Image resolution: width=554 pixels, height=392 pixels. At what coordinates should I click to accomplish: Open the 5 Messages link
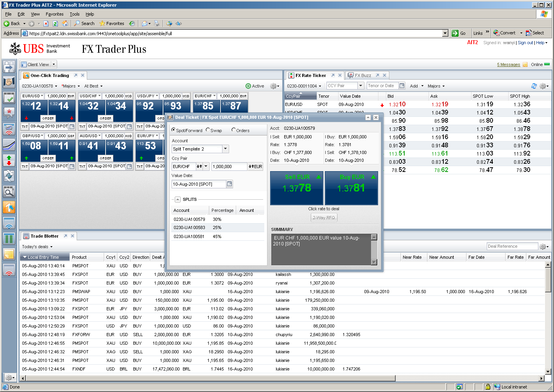[x=508, y=65]
